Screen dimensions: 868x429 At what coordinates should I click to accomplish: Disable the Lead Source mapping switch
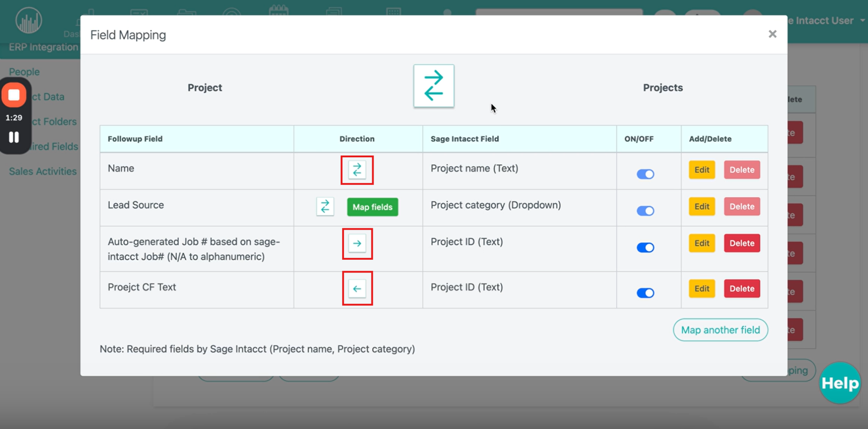pyautogui.click(x=645, y=211)
